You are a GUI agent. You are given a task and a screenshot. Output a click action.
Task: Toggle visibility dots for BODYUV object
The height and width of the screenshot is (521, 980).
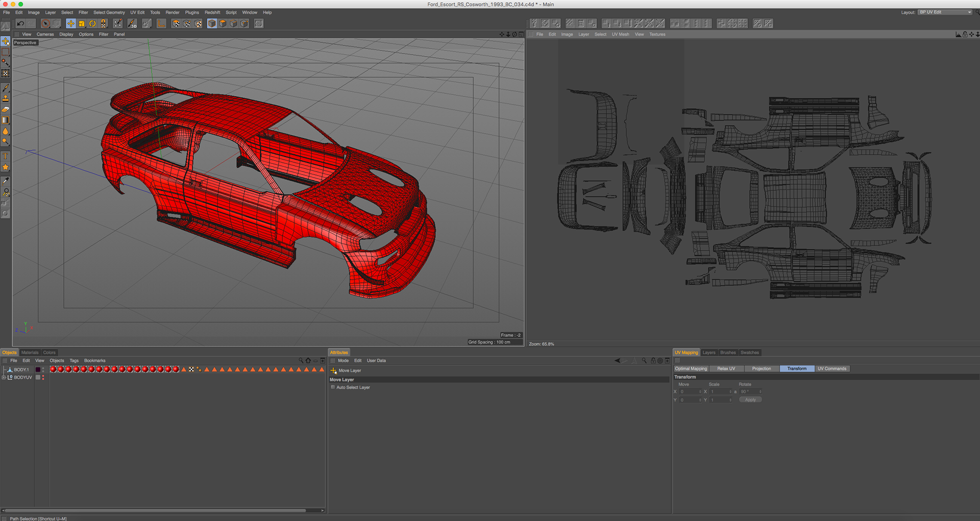43,378
